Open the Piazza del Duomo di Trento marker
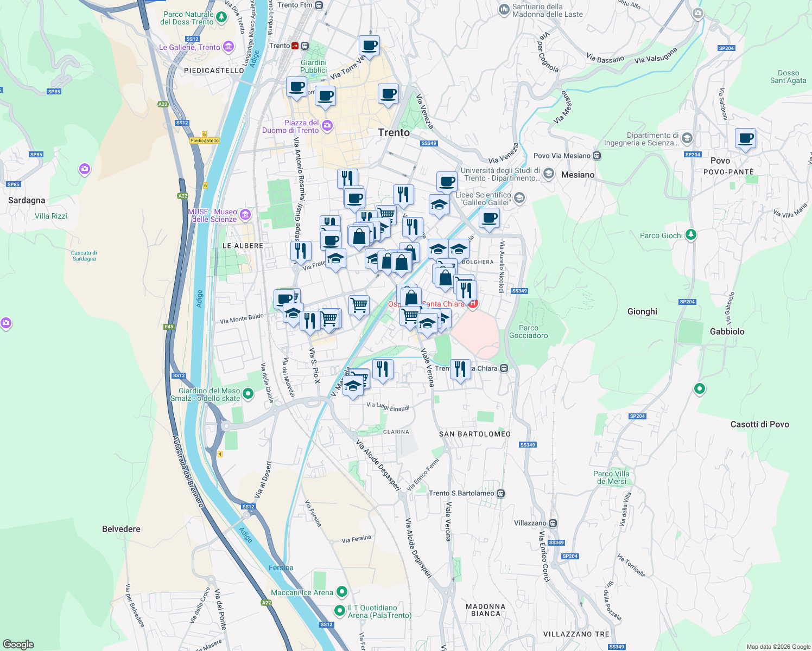Viewport: 812px width, 651px height. click(x=326, y=124)
